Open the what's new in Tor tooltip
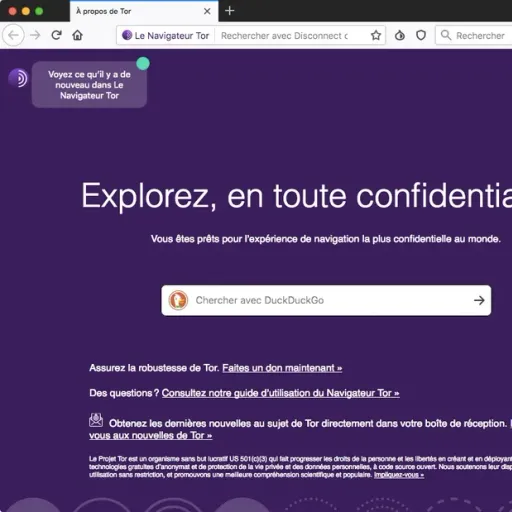 pos(89,85)
